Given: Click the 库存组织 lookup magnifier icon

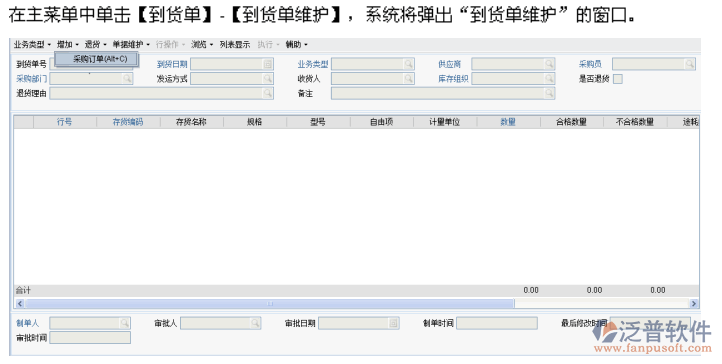Looking at the screenshot, I should pyautogui.click(x=549, y=79).
